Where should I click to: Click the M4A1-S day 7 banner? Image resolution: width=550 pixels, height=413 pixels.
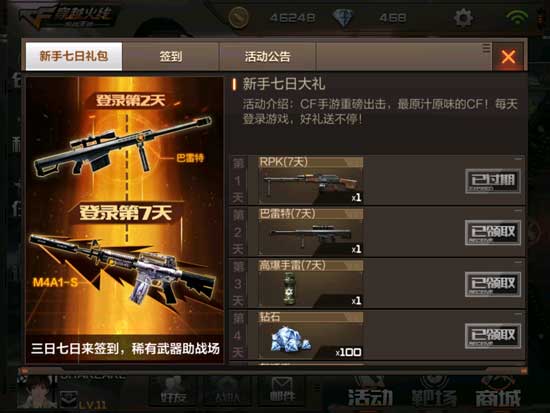pyautogui.click(x=125, y=261)
